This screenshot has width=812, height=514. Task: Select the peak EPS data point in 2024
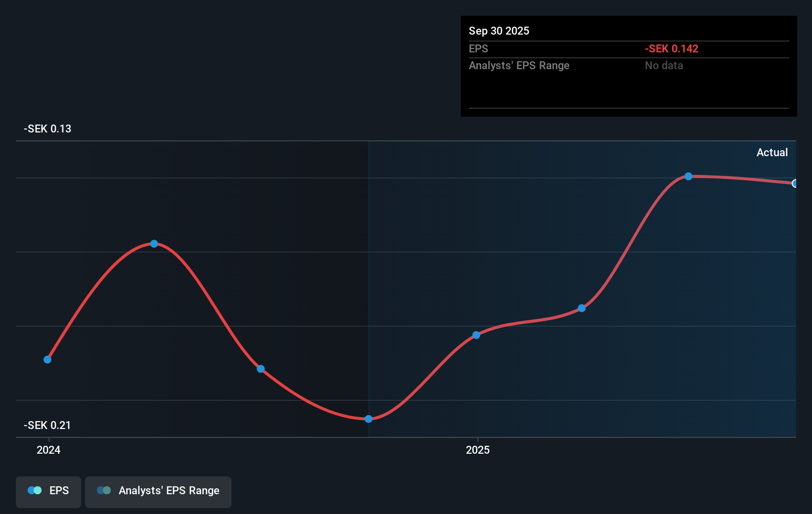pyautogui.click(x=154, y=243)
